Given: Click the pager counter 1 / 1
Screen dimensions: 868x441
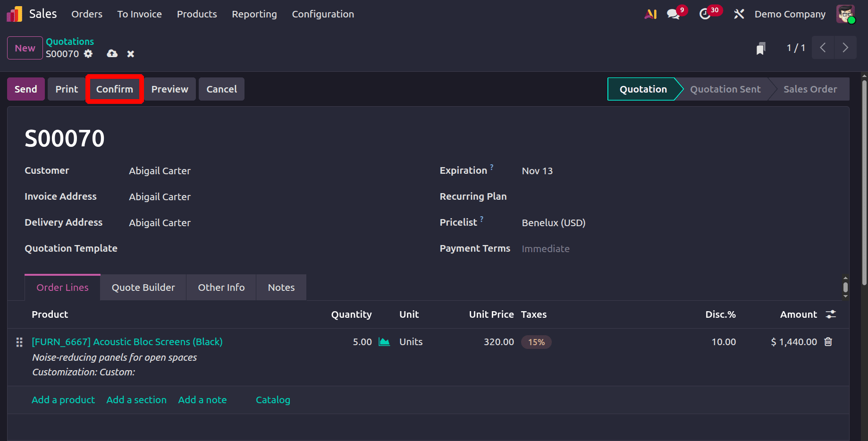Looking at the screenshot, I should tap(796, 48).
